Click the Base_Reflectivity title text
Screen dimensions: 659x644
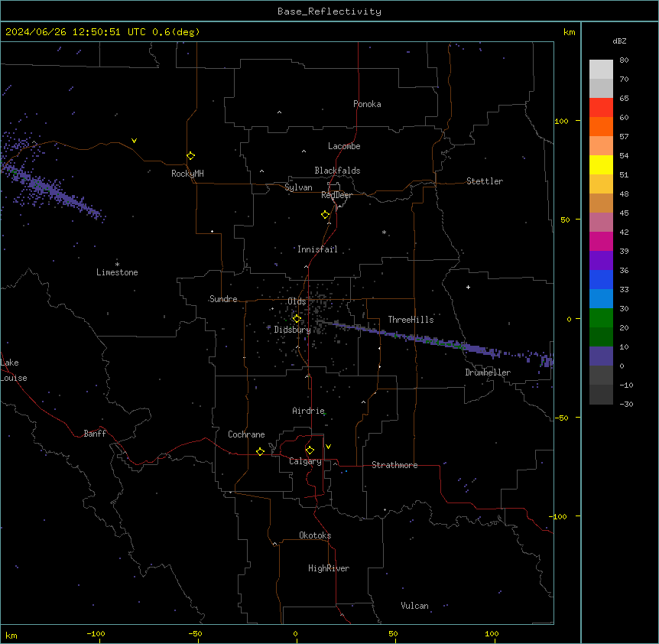(329, 11)
